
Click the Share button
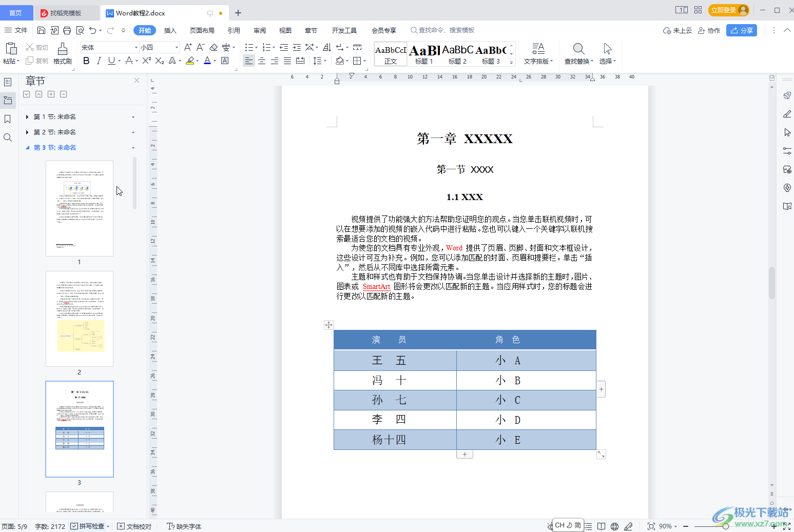(x=742, y=30)
